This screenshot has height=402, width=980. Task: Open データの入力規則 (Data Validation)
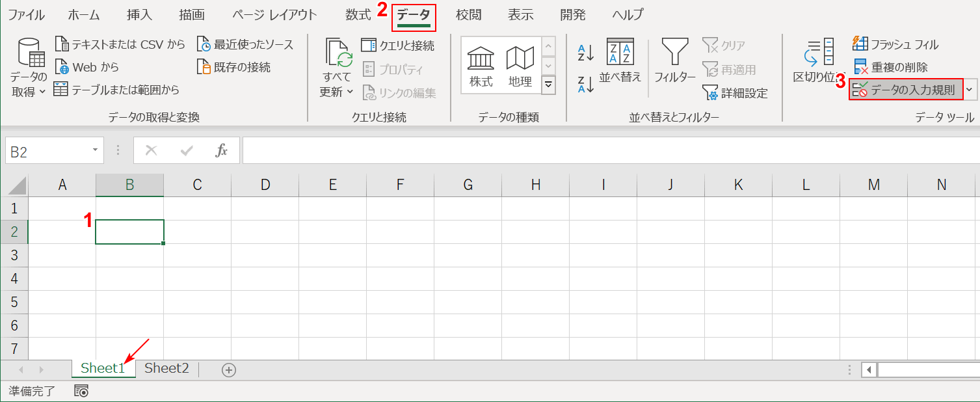(x=905, y=89)
